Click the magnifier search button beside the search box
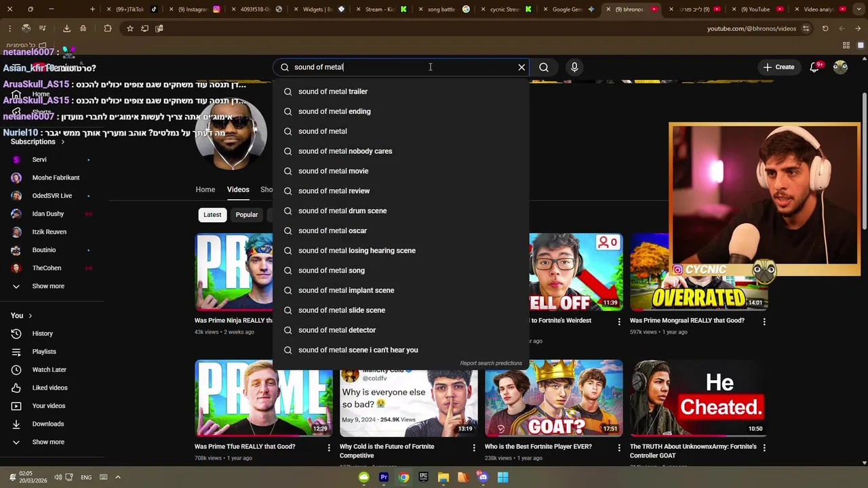868x488 pixels. pyautogui.click(x=544, y=67)
